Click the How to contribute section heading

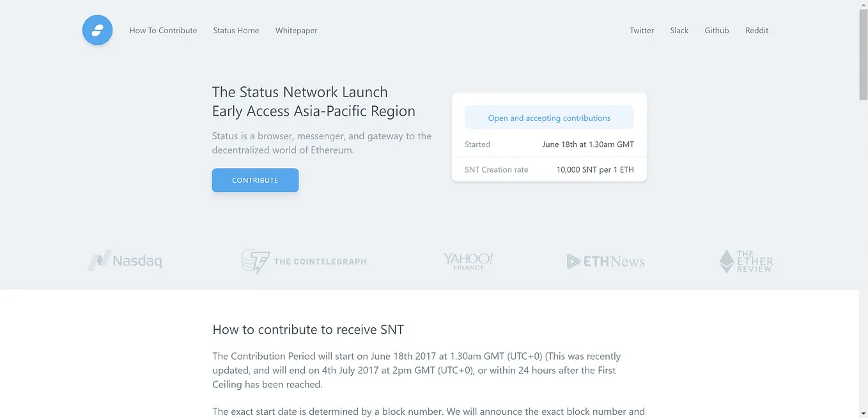click(x=308, y=330)
